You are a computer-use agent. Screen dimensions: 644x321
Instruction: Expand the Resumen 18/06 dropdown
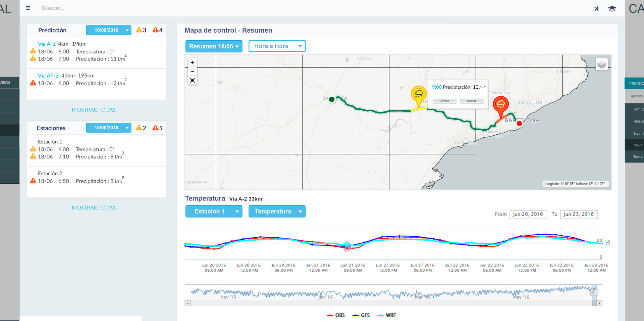point(214,46)
